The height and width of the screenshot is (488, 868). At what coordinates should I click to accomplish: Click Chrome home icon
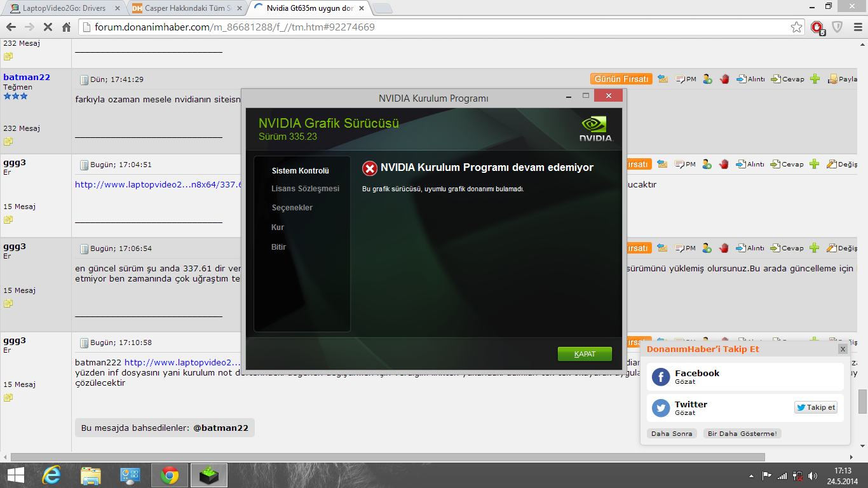pos(66,27)
